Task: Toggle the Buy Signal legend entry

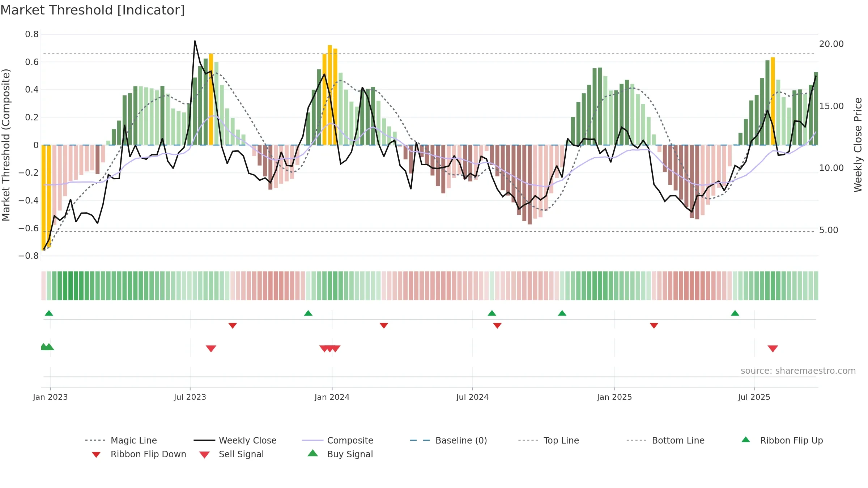Action: click(x=340, y=454)
